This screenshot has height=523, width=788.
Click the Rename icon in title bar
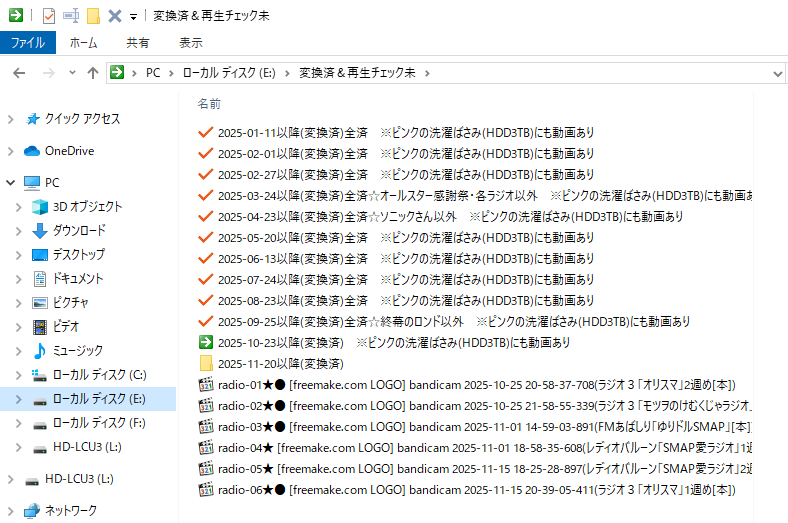(71, 15)
